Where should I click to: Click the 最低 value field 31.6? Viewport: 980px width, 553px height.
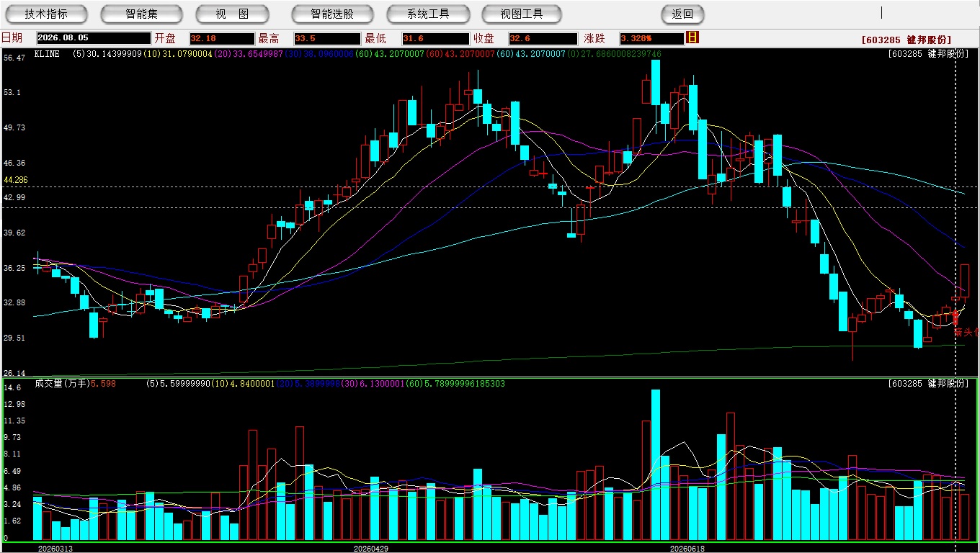pos(436,38)
